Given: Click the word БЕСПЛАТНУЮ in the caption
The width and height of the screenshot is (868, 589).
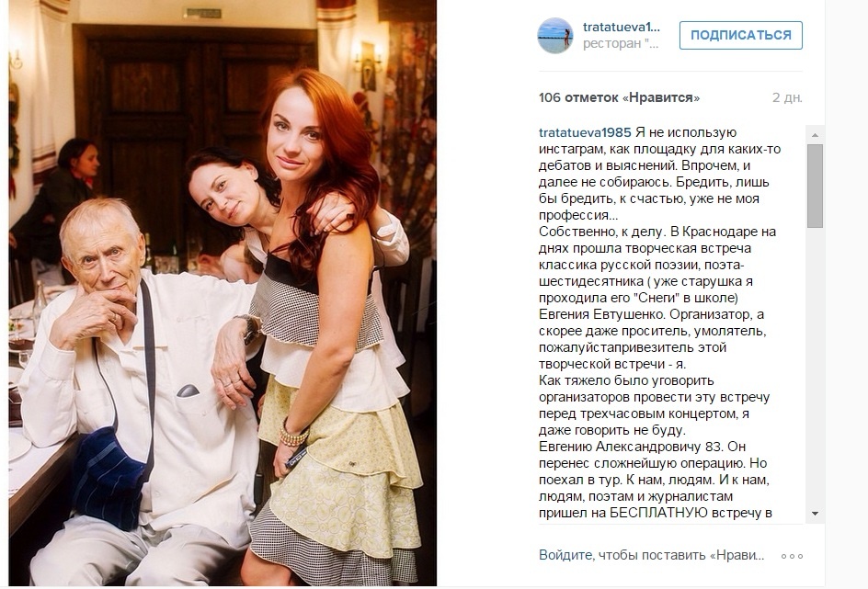Looking at the screenshot, I should [x=658, y=514].
